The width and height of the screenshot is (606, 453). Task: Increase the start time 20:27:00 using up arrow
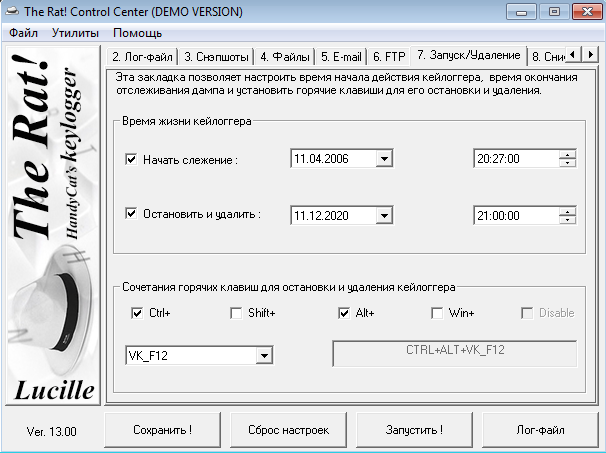coord(568,154)
